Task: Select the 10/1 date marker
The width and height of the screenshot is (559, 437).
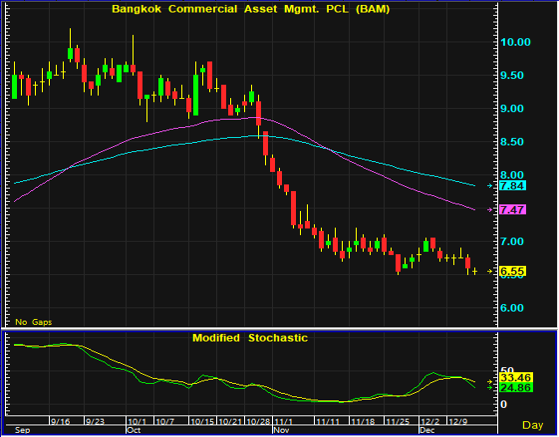Action: pyautogui.click(x=137, y=422)
